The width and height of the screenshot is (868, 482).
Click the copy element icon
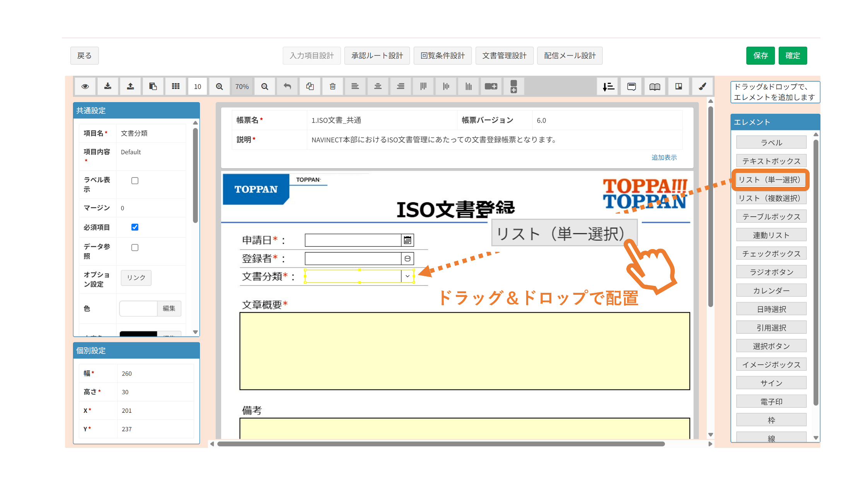310,86
